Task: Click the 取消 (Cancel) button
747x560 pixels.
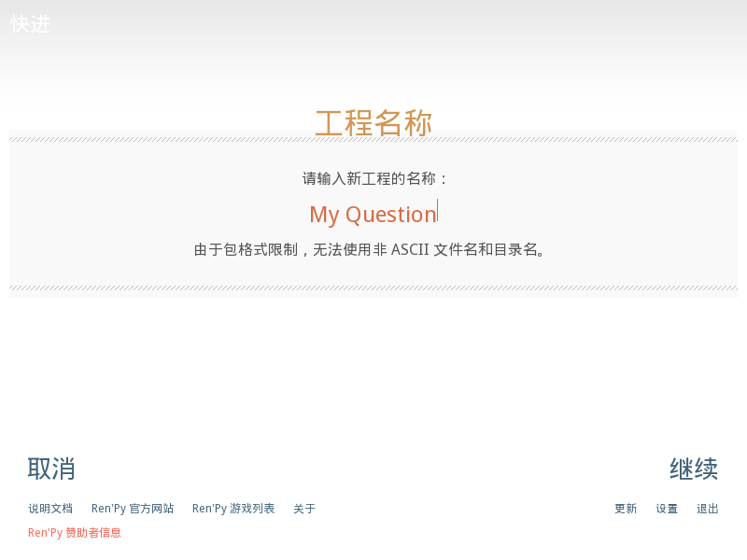Action: click(51, 469)
